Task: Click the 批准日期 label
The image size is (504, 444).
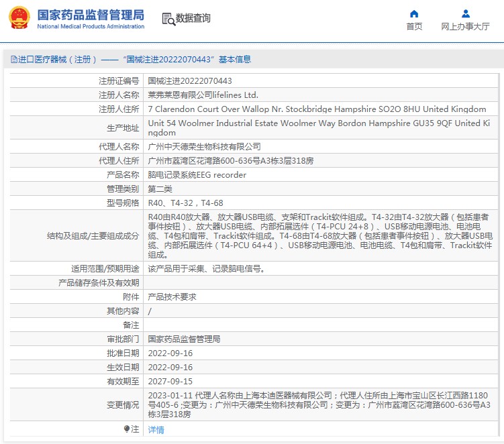Action: pos(123,353)
